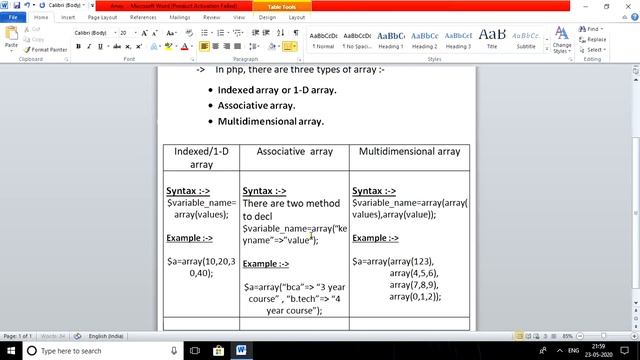Expand the Styles gallery More arrow
The width and height of the screenshot is (640, 360).
pos(547,49)
